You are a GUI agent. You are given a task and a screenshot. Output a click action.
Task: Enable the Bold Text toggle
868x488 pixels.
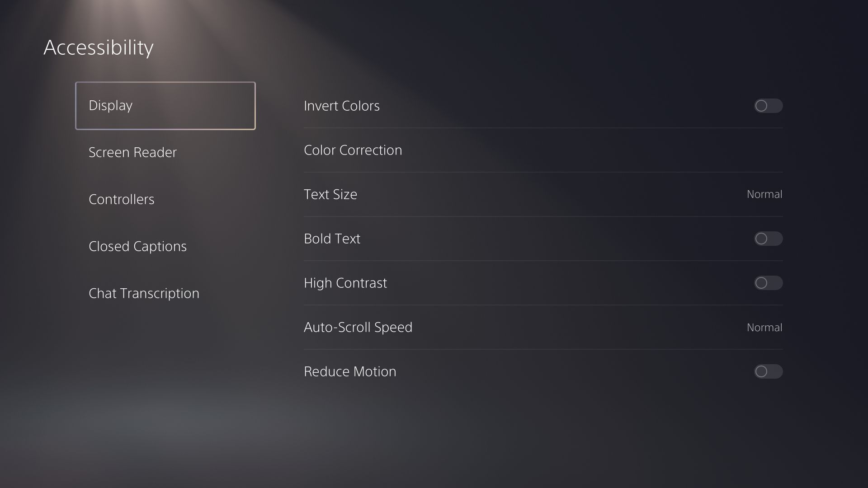[x=768, y=239]
